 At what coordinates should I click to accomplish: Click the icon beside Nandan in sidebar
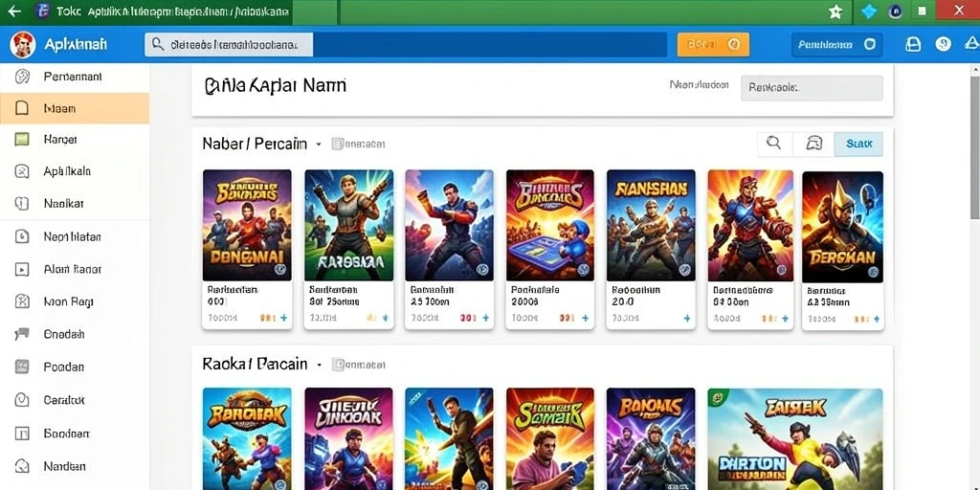pos(22,466)
